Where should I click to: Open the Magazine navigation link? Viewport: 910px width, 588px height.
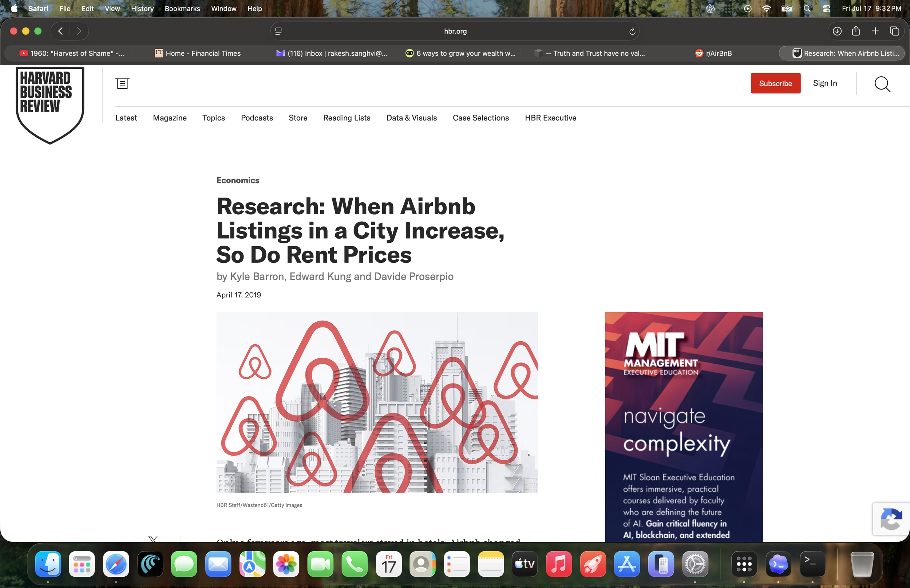170,118
